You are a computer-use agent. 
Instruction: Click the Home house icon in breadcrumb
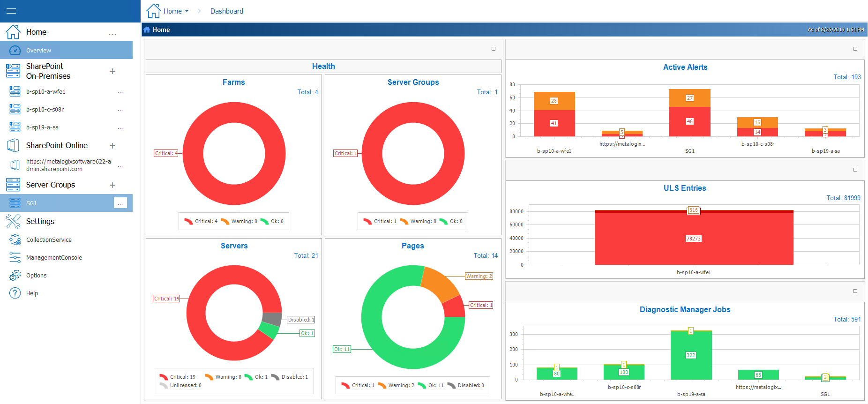coord(153,11)
